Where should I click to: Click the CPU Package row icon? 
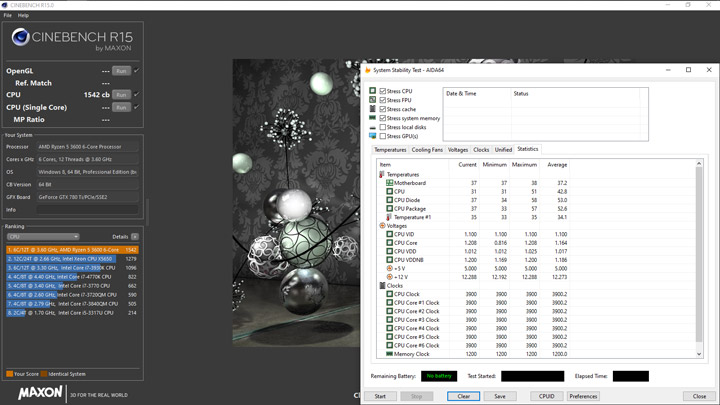pyautogui.click(x=389, y=208)
